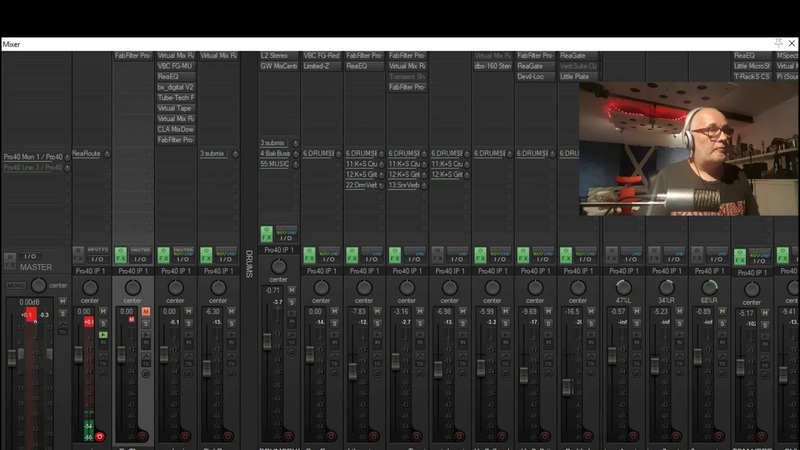
Task: Open FX chain on the -9.69 volume track
Action: click(523, 256)
